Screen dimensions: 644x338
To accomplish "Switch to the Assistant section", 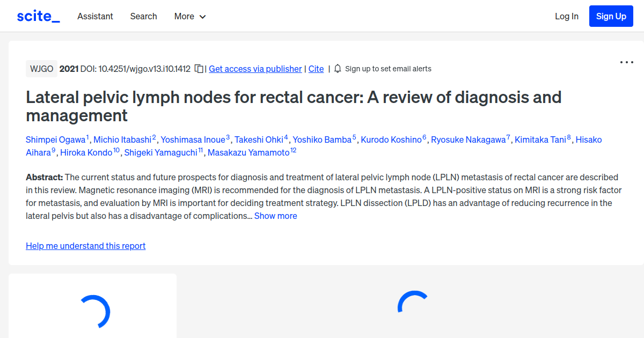I will point(95,16).
